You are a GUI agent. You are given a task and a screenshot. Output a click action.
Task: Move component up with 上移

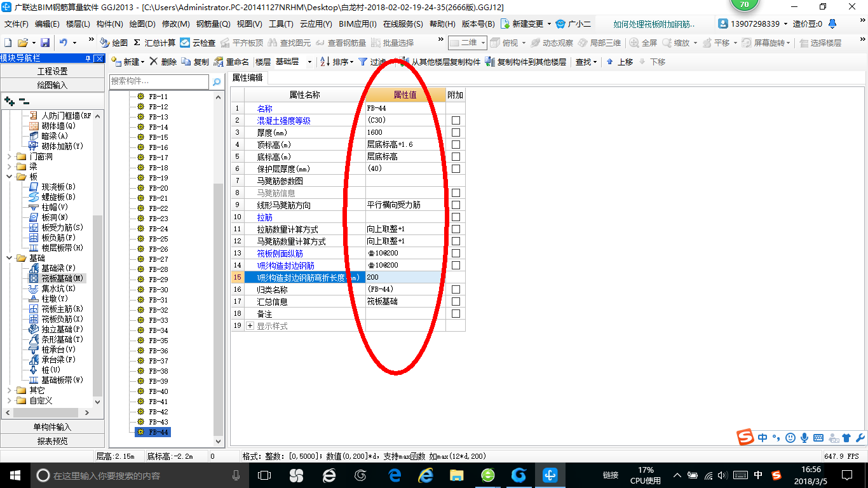[620, 62]
